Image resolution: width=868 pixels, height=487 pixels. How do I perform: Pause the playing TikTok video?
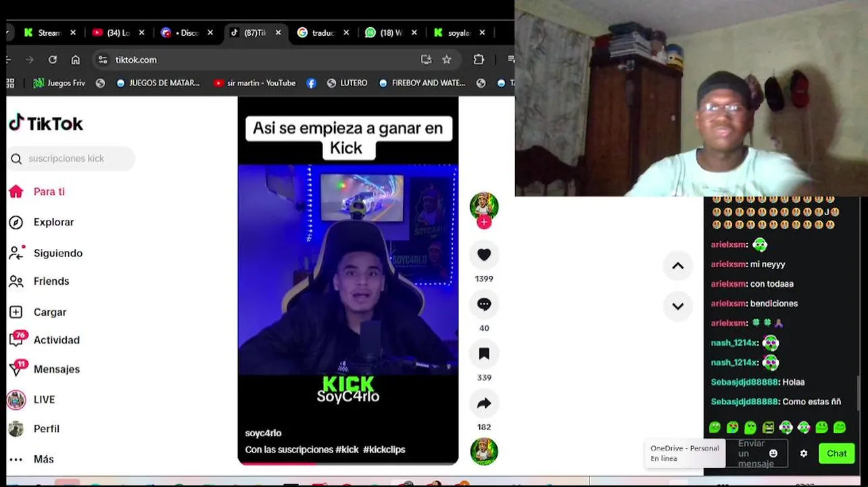pyautogui.click(x=348, y=280)
